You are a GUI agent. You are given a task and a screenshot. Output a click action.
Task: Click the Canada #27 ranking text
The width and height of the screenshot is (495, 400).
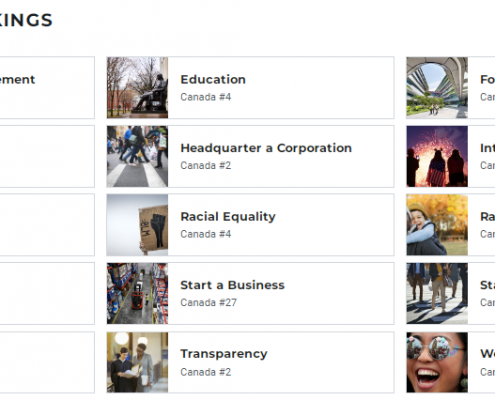point(209,303)
